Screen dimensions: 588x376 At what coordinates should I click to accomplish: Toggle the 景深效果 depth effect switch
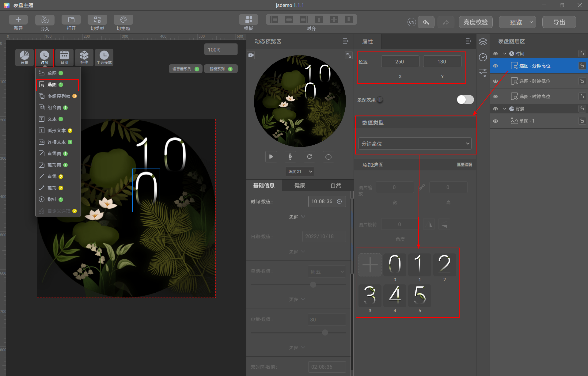(465, 100)
